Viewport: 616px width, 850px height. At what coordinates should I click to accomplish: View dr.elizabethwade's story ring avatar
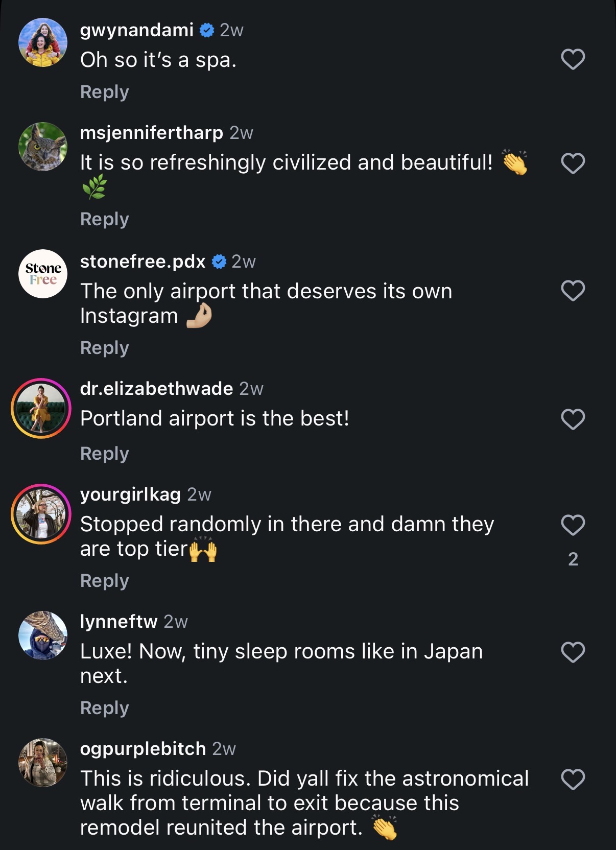(x=41, y=408)
